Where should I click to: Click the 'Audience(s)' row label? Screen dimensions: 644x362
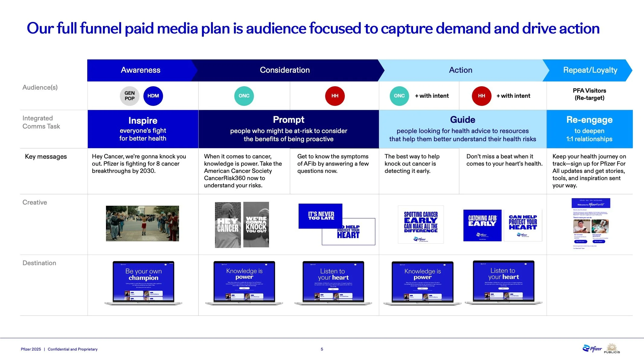point(40,87)
